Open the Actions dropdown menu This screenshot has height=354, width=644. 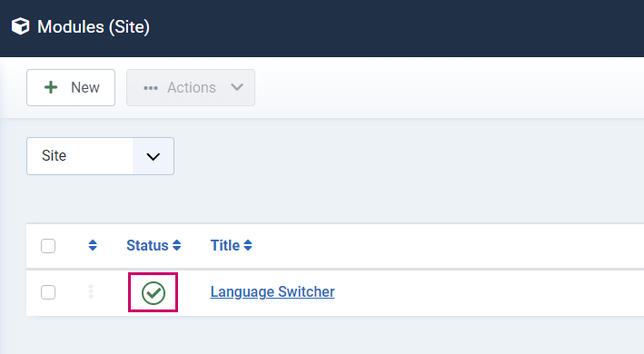(x=191, y=88)
